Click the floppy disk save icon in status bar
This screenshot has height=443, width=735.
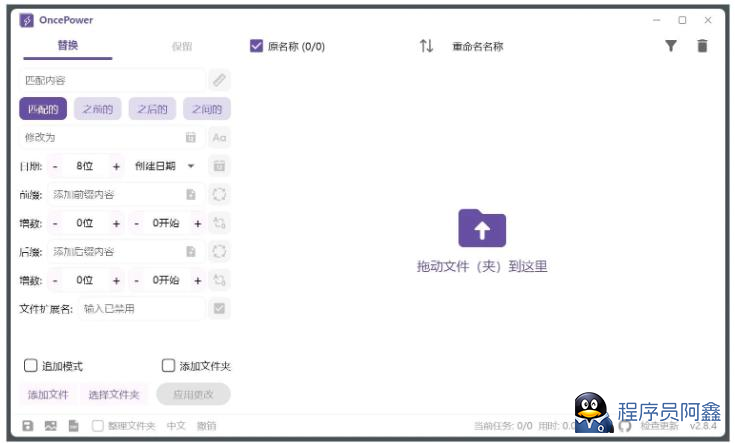click(28, 426)
